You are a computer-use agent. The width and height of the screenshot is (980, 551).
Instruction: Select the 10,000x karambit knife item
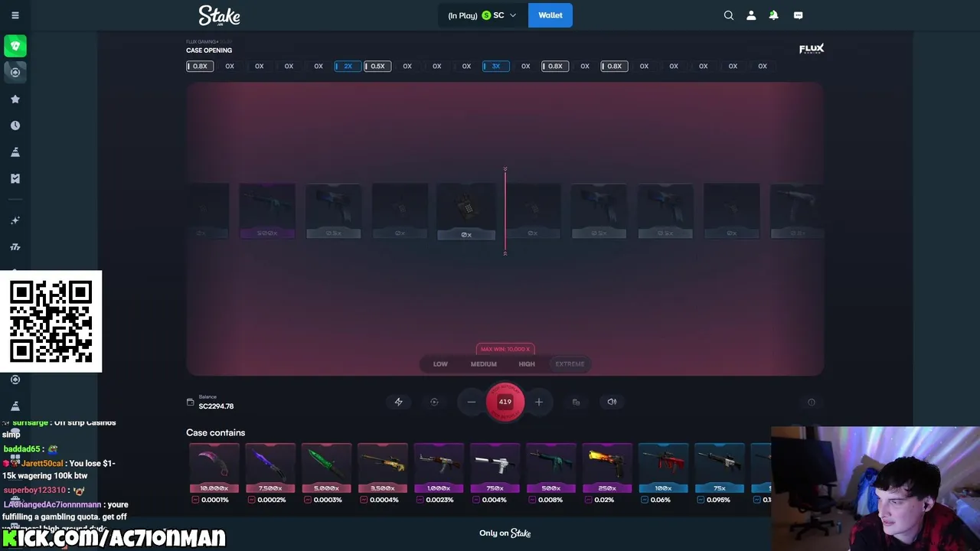[214, 468]
